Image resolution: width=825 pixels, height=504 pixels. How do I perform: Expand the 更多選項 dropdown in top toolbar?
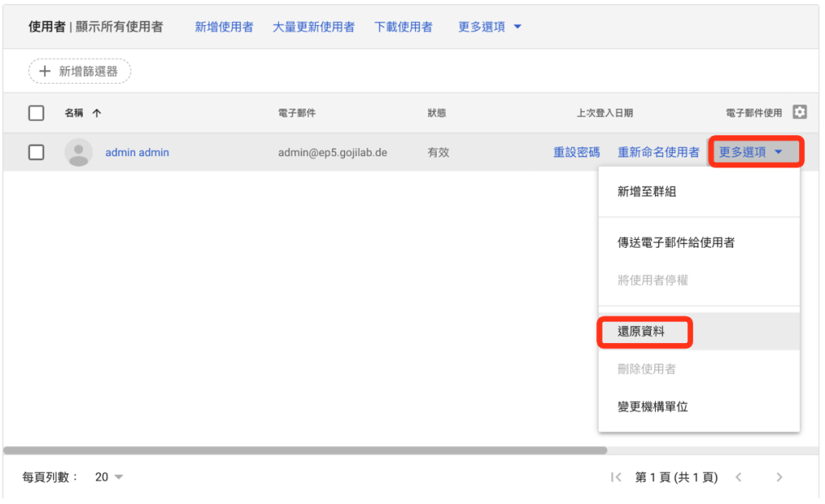click(489, 27)
